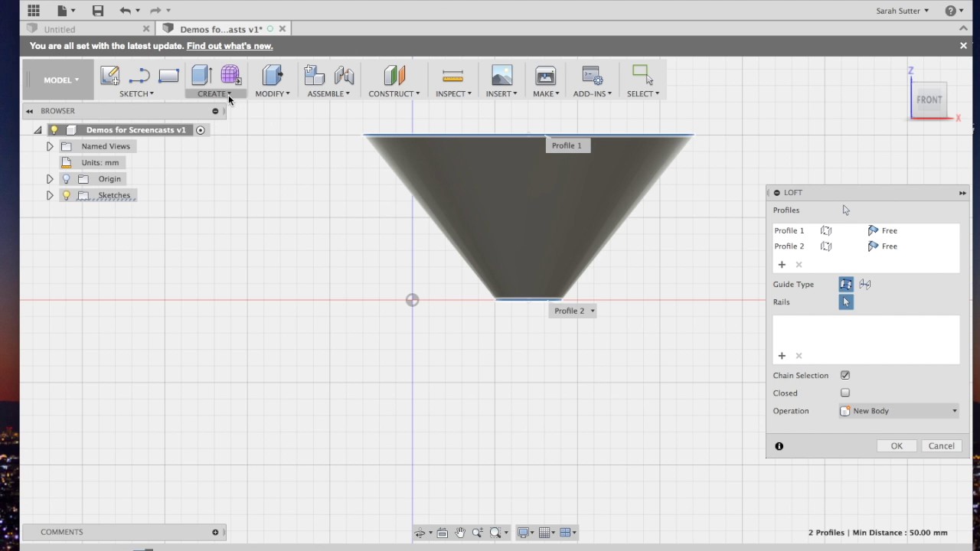Click the Measure ruler icon under Inspect

point(452,75)
